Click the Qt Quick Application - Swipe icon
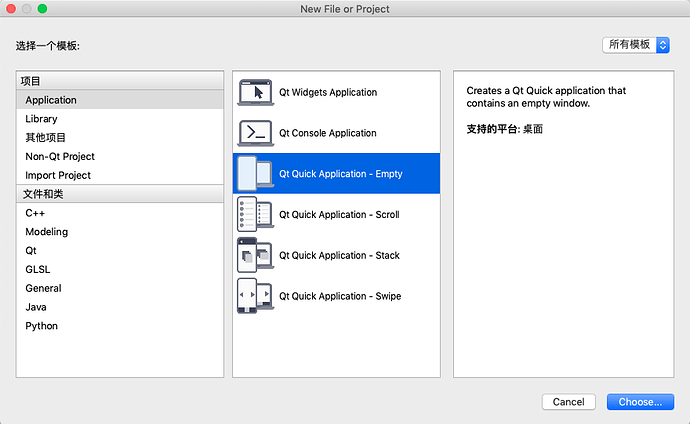The image size is (690, 424). coord(256,296)
